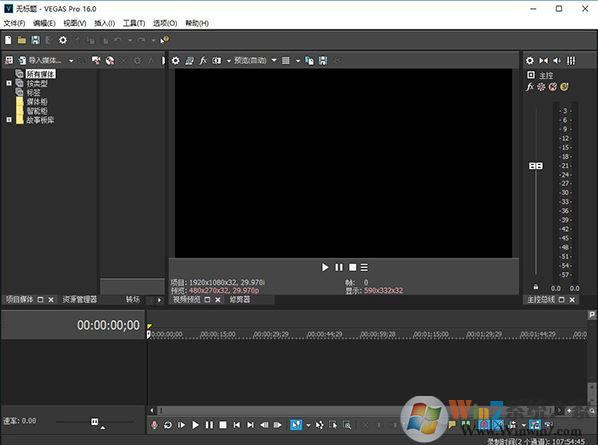This screenshot has width=598, height=445.
Task: Open the media bin view icon in Project Media toolbar
Action: (x=9, y=60)
